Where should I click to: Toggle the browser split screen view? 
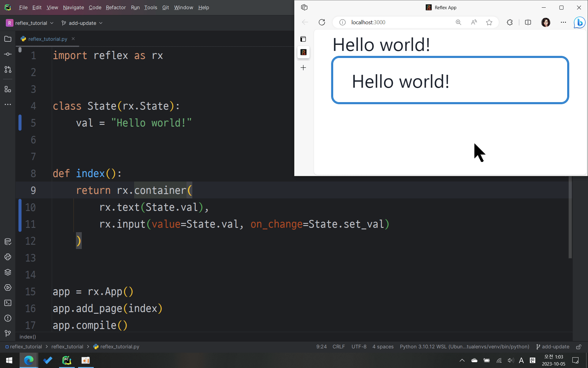point(528,22)
